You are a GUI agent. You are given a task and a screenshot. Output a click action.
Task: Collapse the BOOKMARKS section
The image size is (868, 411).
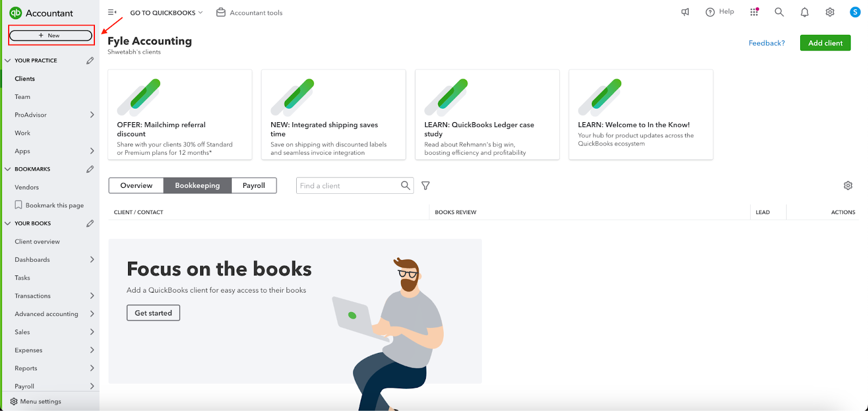click(x=8, y=169)
